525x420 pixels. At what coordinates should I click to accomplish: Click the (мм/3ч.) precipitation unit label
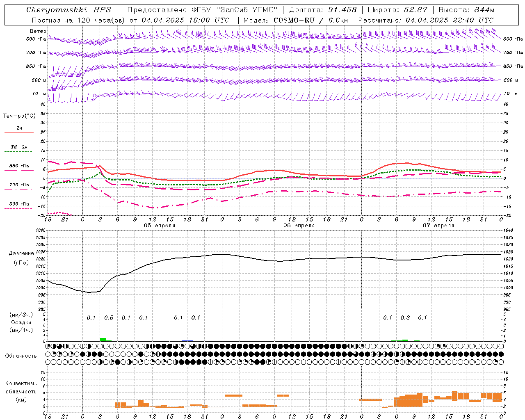[x=21, y=315]
